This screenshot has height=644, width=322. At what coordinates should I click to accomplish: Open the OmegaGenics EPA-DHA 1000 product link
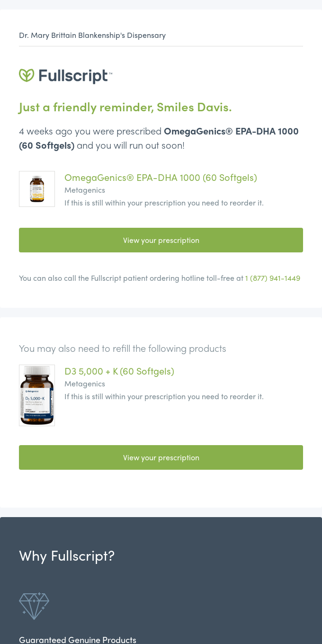(160, 178)
